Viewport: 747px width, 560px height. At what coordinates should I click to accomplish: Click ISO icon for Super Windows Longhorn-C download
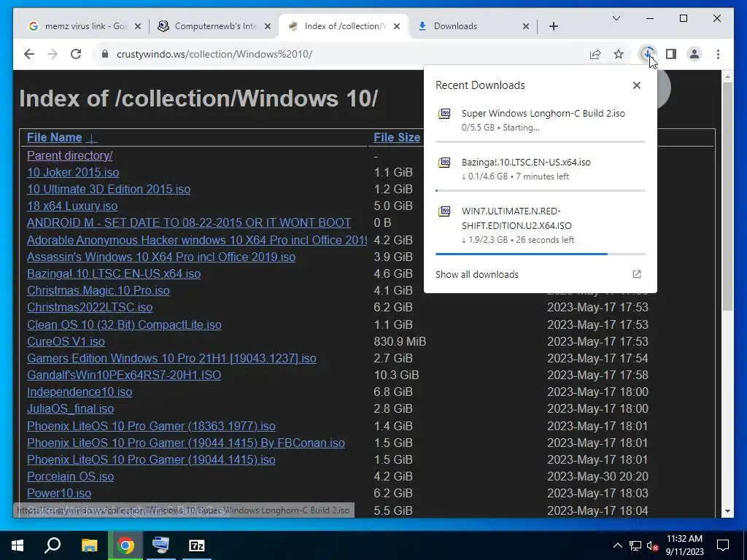coord(444,114)
